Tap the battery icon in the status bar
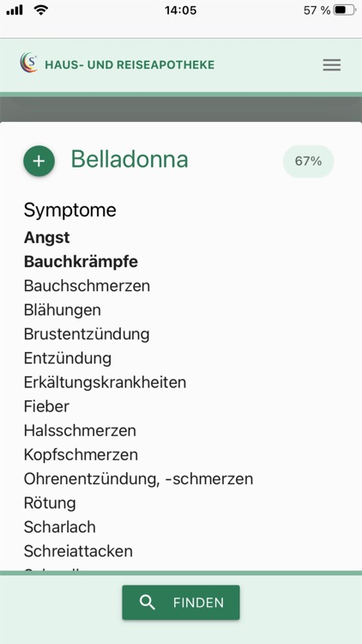 [344, 10]
